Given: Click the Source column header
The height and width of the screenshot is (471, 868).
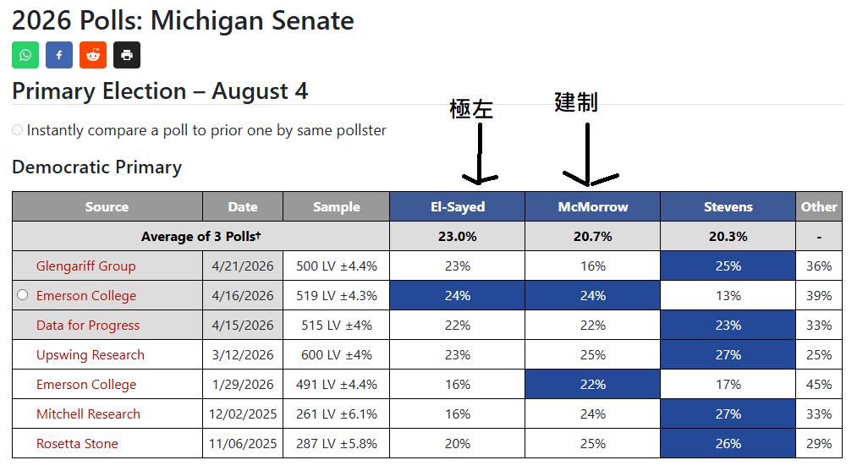Looking at the screenshot, I should pyautogui.click(x=107, y=206).
